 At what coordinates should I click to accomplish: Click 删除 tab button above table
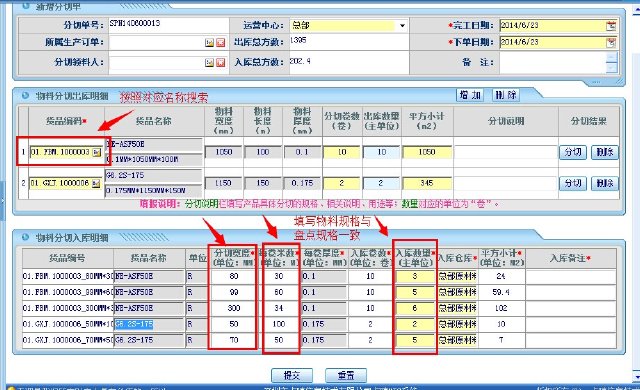506,95
